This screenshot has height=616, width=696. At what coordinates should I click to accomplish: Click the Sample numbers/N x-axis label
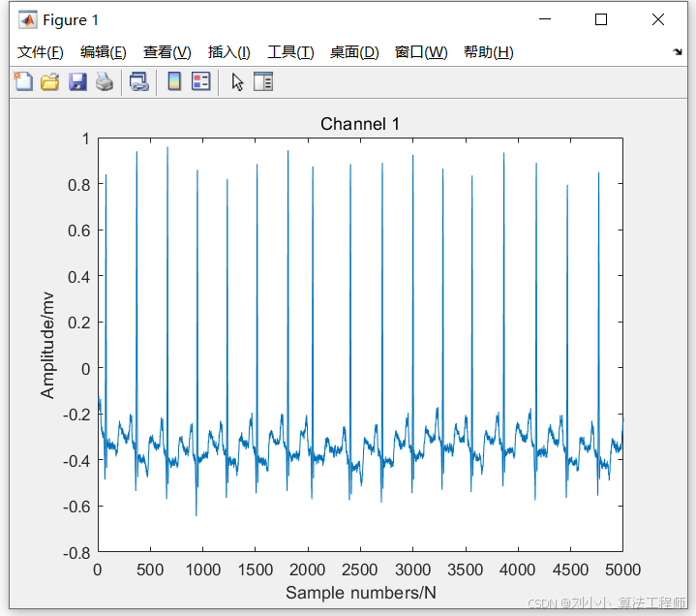click(x=361, y=593)
